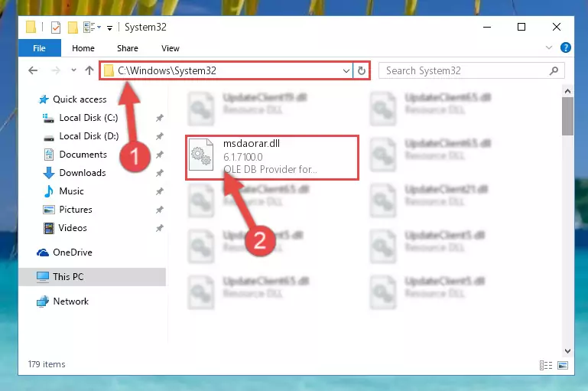This screenshot has height=391, width=588.
Task: Click the version text 6.1.7100.0
Action: (x=242, y=157)
